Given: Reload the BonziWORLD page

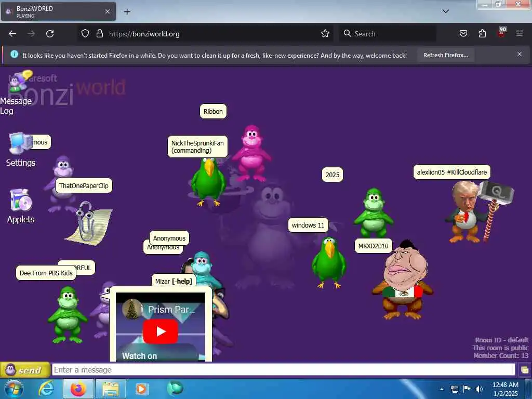Looking at the screenshot, I should (50, 34).
